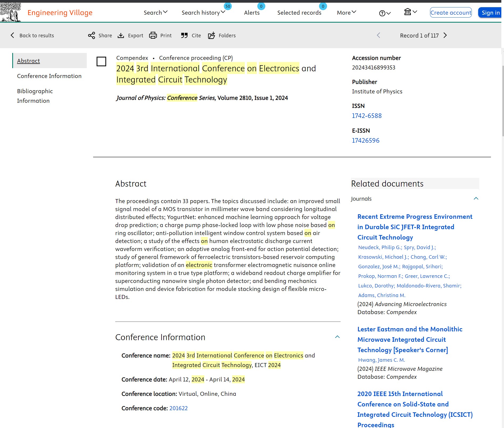Click the Export label
Viewport: 504px width, 428px height.
135,35
